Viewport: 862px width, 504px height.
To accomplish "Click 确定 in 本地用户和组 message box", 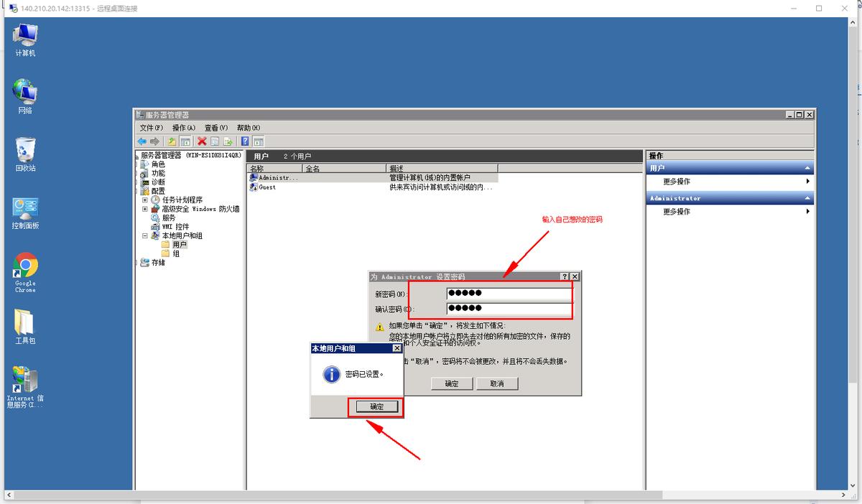I will coord(376,406).
